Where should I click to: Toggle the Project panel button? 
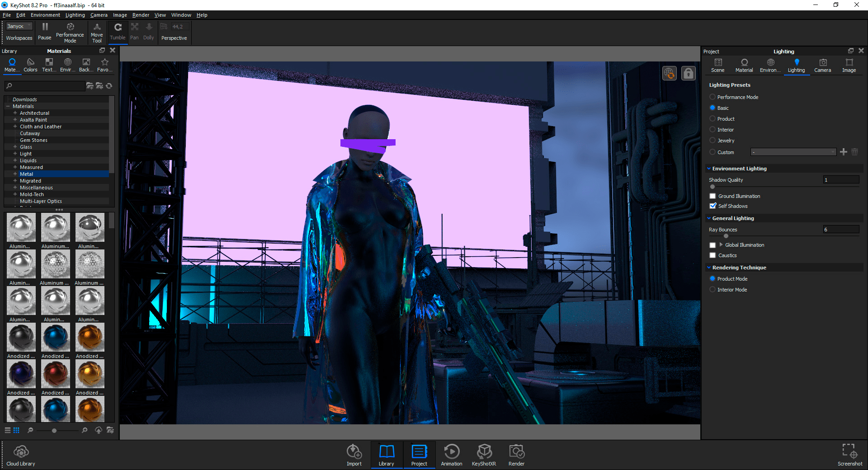pyautogui.click(x=419, y=455)
